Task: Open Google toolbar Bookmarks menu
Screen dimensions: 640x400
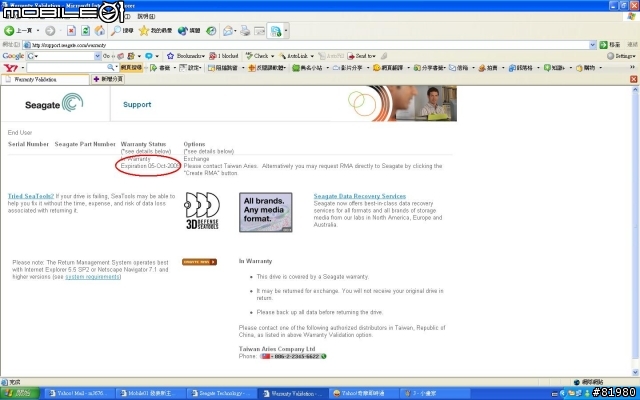Action: click(x=186, y=56)
